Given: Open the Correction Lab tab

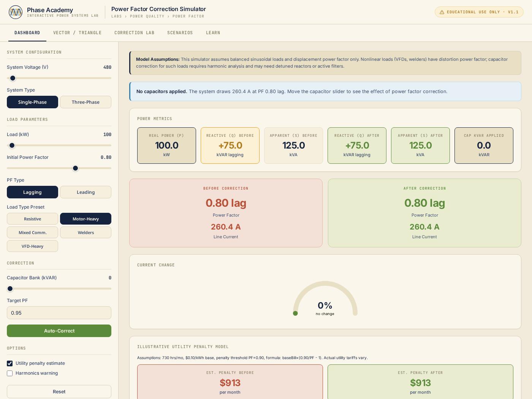Looking at the screenshot, I should [135, 33].
